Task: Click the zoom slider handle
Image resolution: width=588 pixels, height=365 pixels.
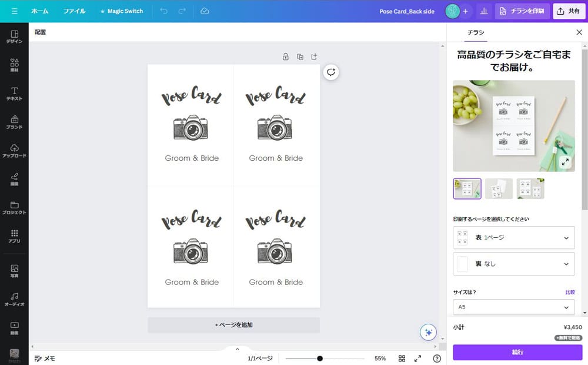Action: click(x=320, y=359)
